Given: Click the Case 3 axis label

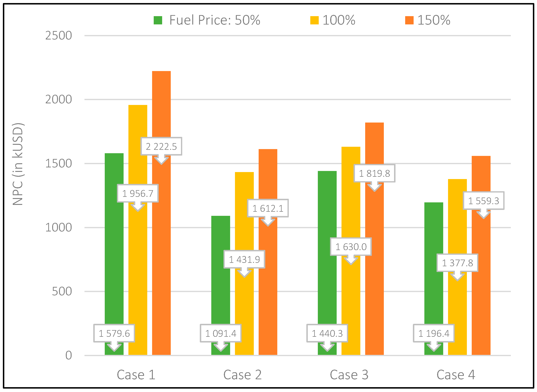Looking at the screenshot, I should (349, 375).
